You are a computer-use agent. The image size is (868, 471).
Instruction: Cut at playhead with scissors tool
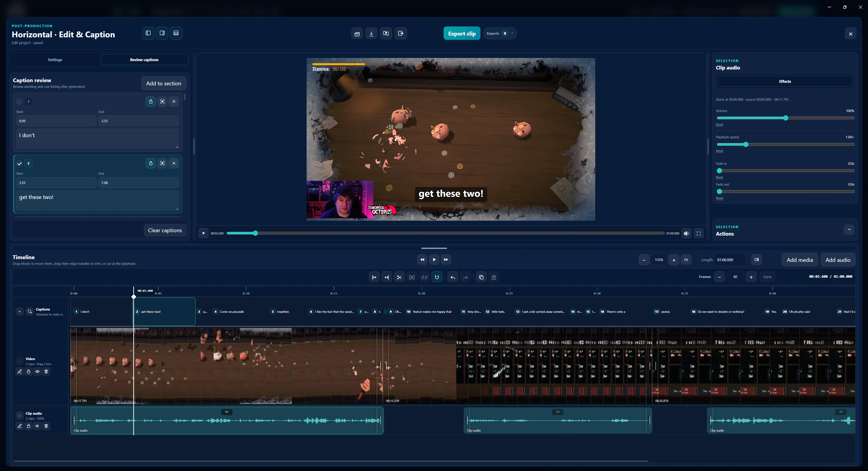pos(399,277)
